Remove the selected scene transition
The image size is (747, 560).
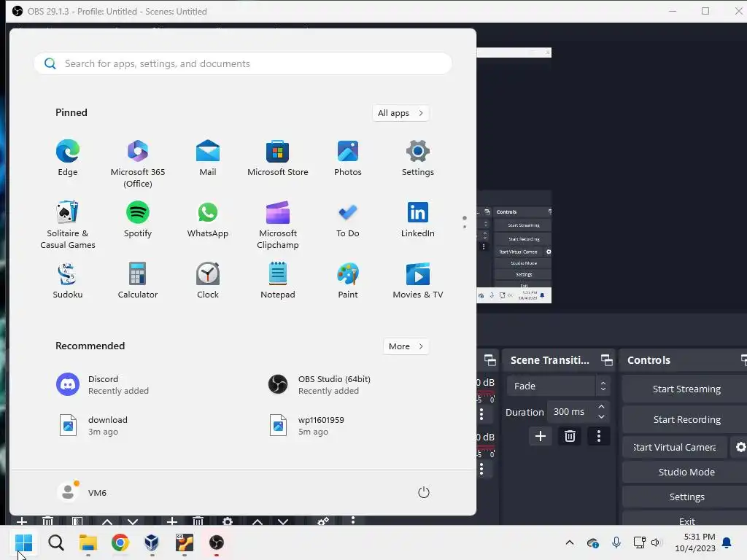[x=570, y=436]
